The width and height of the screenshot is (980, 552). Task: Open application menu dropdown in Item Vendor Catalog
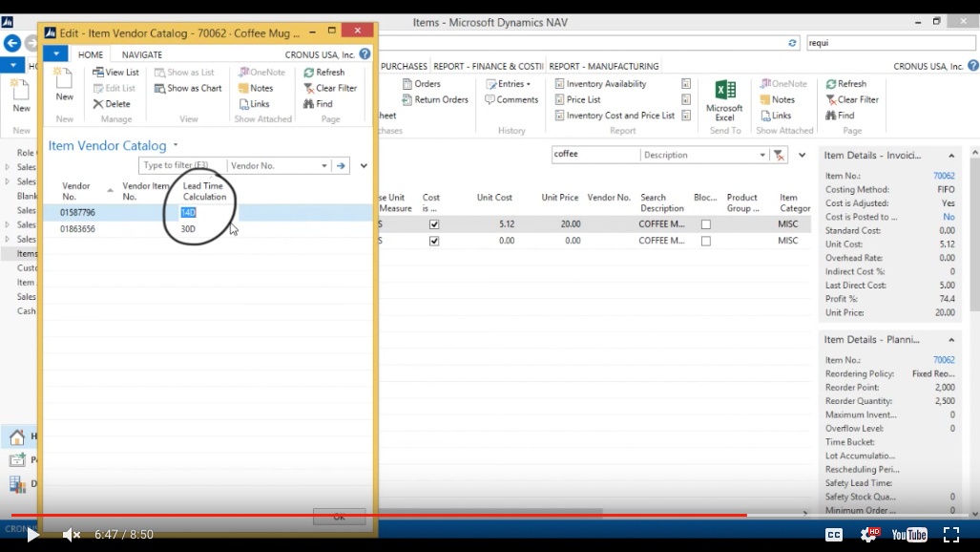(55, 53)
